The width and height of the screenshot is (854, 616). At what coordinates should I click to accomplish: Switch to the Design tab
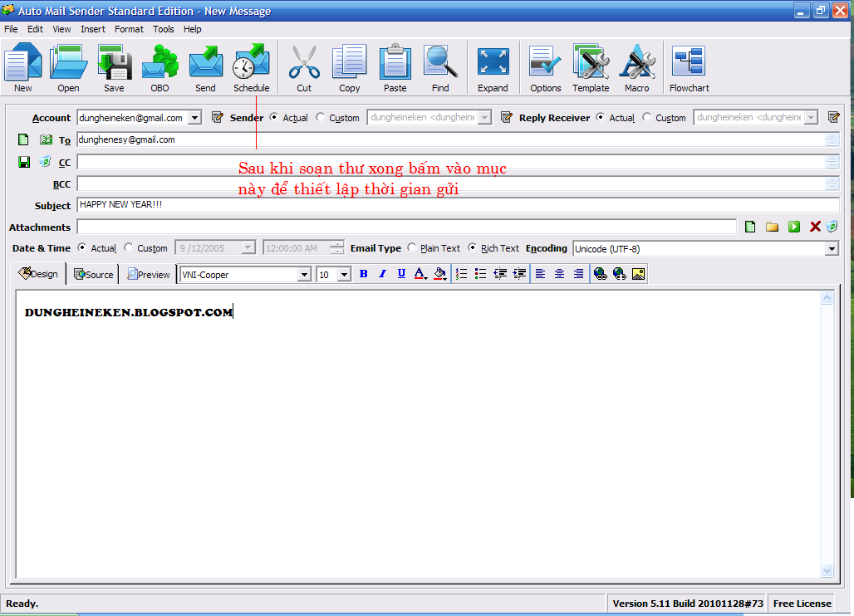click(x=38, y=274)
